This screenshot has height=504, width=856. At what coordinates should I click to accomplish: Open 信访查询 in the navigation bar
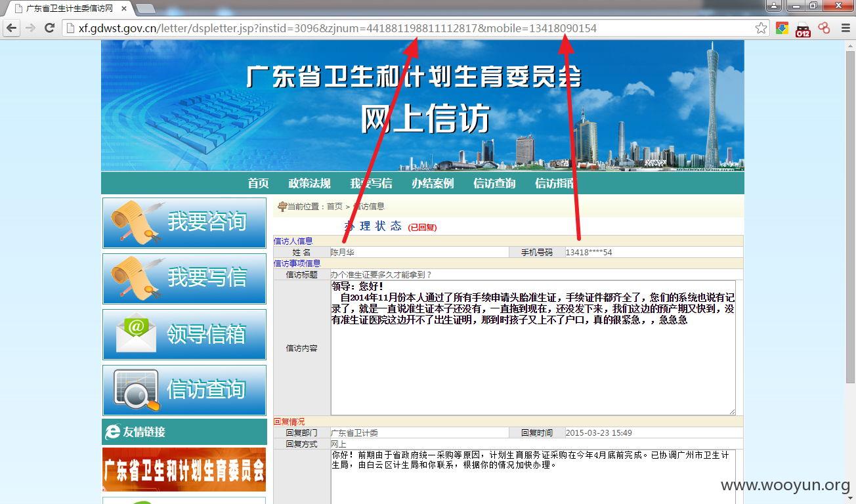[x=494, y=184]
